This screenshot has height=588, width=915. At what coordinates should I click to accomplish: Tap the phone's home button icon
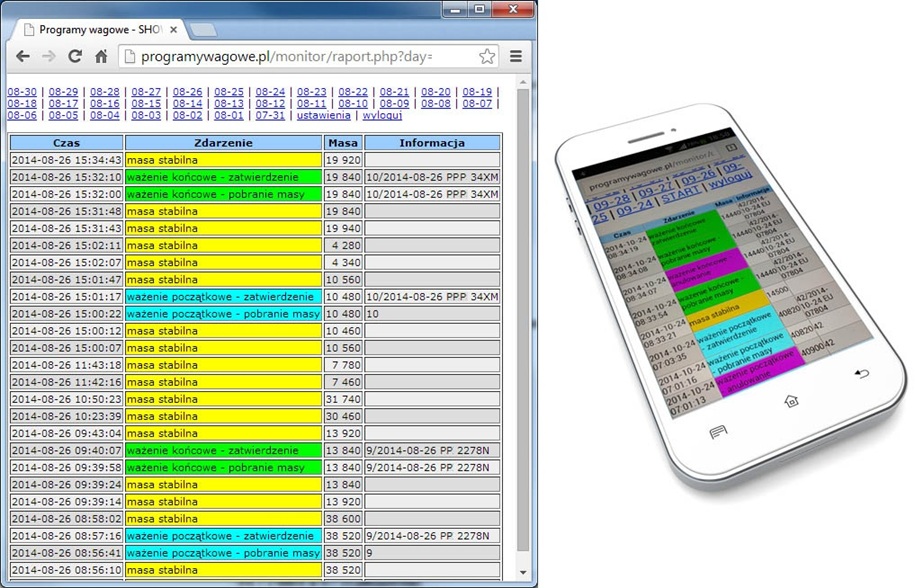click(791, 401)
